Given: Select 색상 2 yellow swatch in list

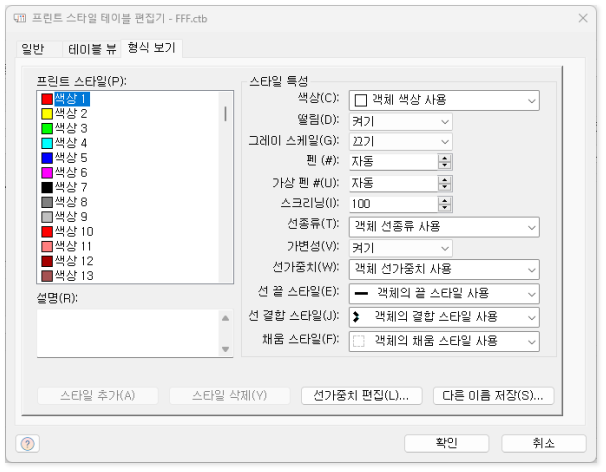Looking at the screenshot, I should (x=47, y=114).
